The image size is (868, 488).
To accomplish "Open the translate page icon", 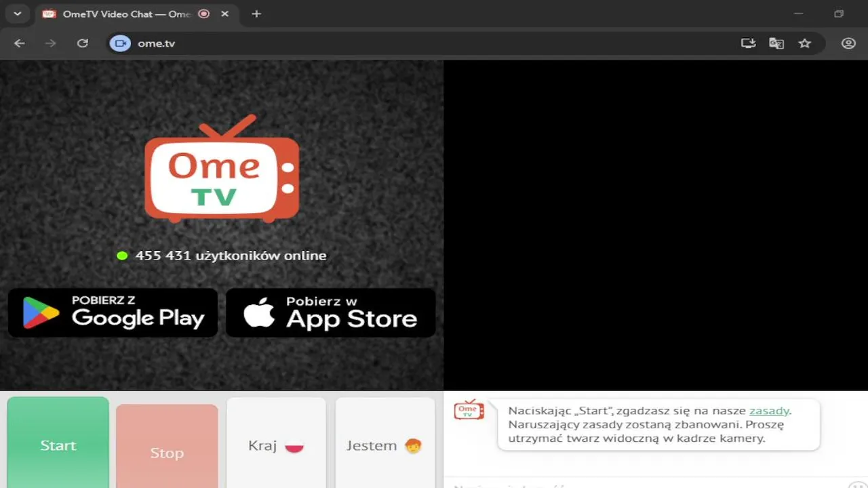I will pos(776,43).
